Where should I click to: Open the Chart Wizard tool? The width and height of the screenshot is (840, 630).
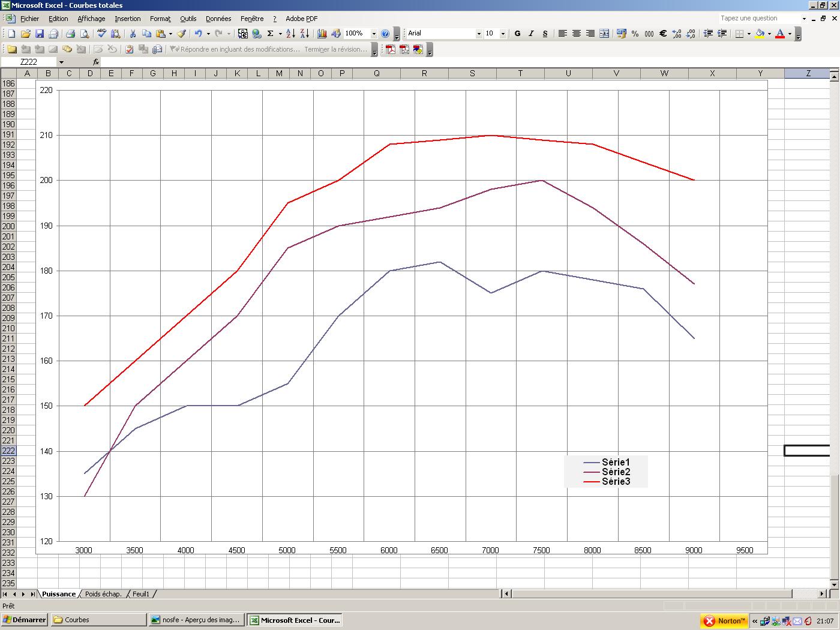[322, 34]
